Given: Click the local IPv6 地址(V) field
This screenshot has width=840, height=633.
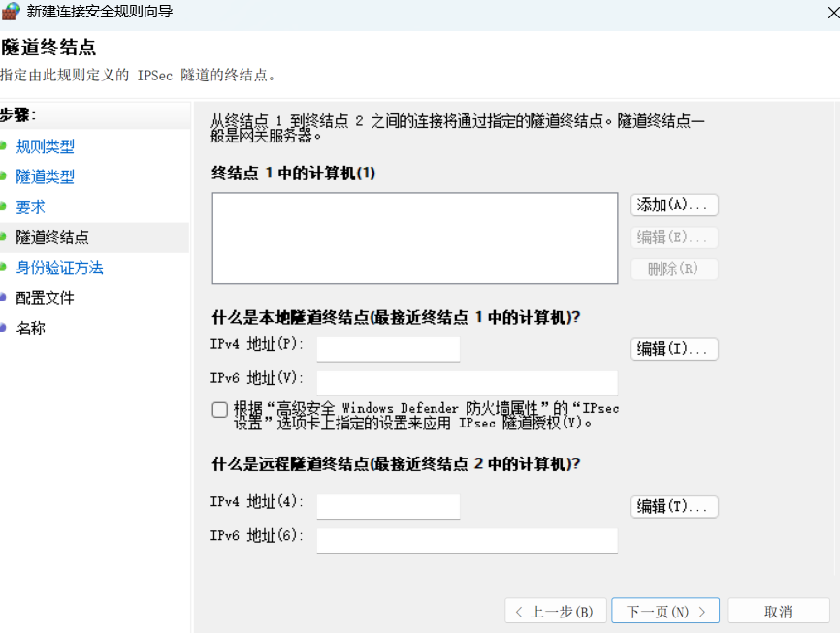Looking at the screenshot, I should [x=468, y=383].
